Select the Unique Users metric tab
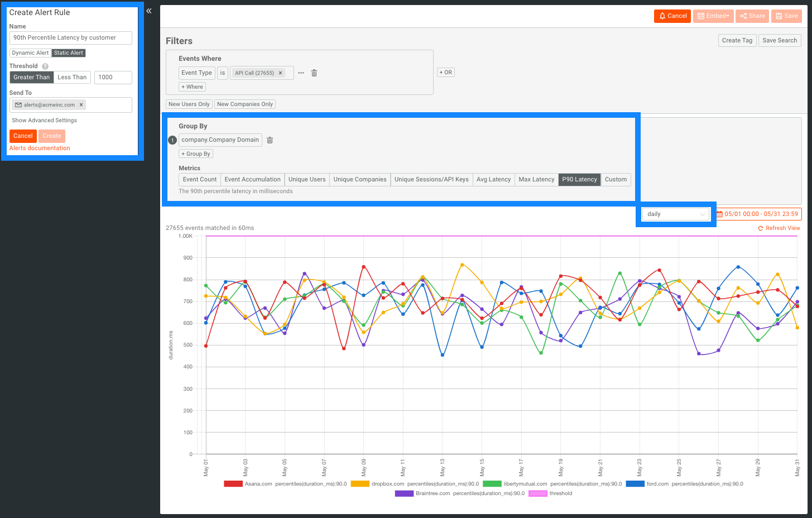Image resolution: width=812 pixels, height=518 pixels. tap(307, 180)
